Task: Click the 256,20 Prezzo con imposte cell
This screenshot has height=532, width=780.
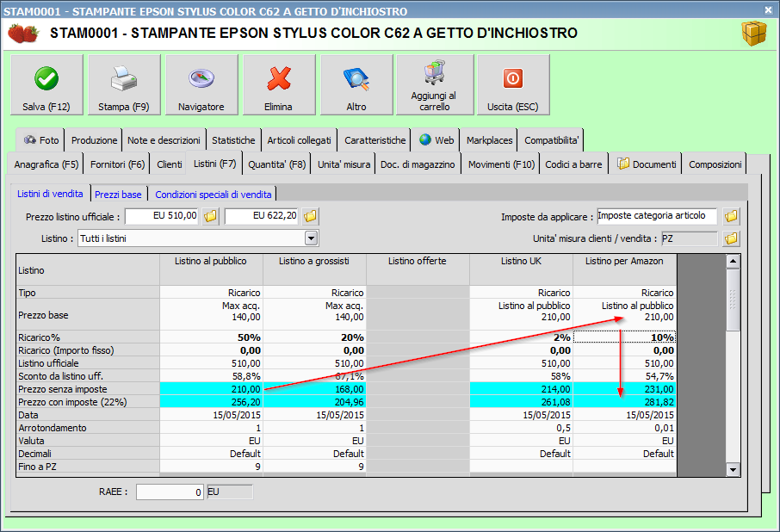Action: pyautogui.click(x=212, y=402)
